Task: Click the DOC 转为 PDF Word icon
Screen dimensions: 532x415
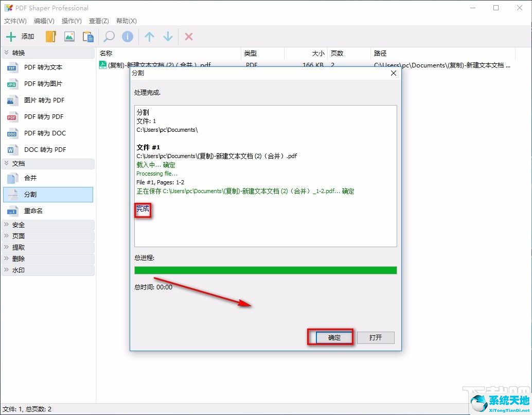Action: 12,150
